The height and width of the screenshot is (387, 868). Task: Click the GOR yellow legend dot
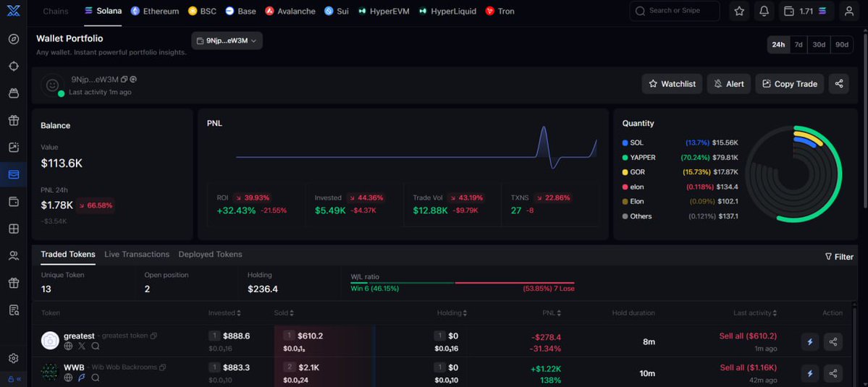tap(625, 172)
